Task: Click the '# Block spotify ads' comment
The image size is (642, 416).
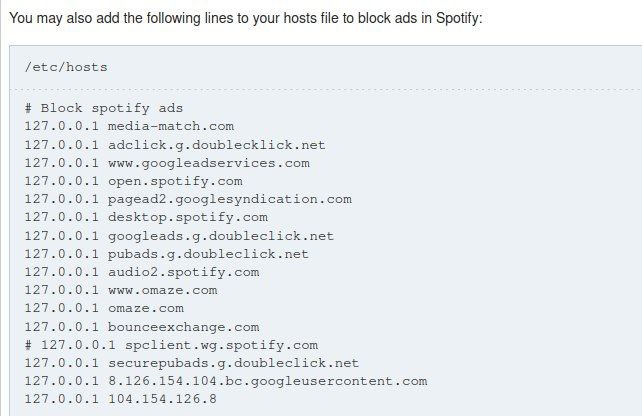Action: [104, 108]
